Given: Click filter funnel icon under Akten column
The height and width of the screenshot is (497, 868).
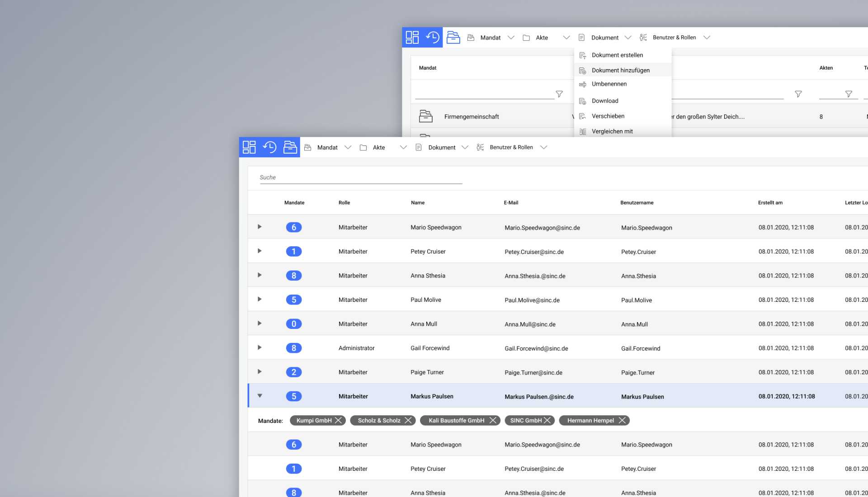Looking at the screenshot, I should [x=849, y=94].
